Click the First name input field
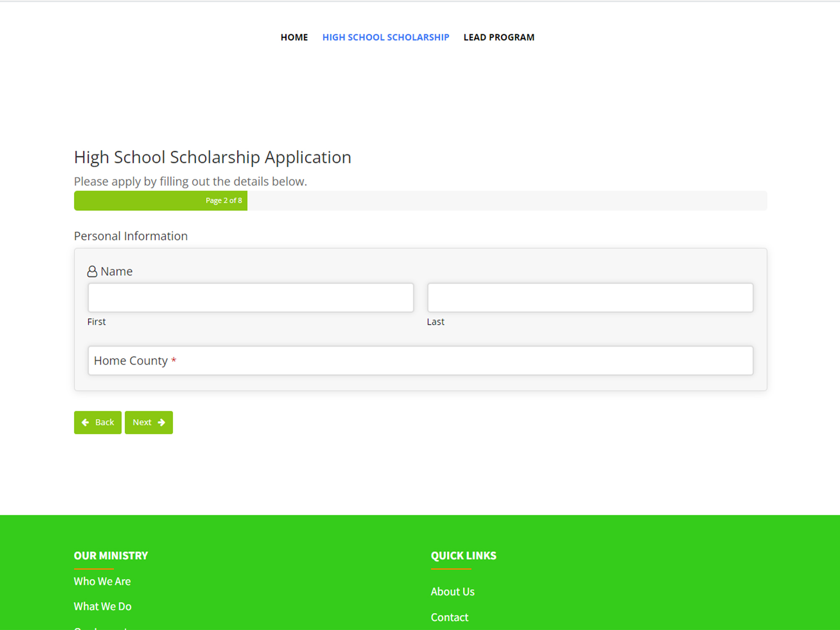 click(x=251, y=297)
